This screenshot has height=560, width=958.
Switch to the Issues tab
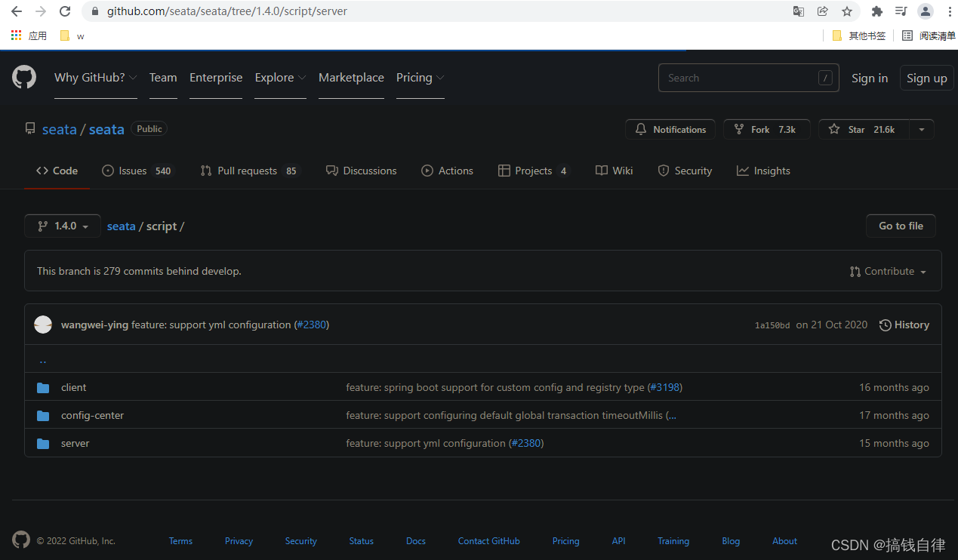pyautogui.click(x=138, y=171)
